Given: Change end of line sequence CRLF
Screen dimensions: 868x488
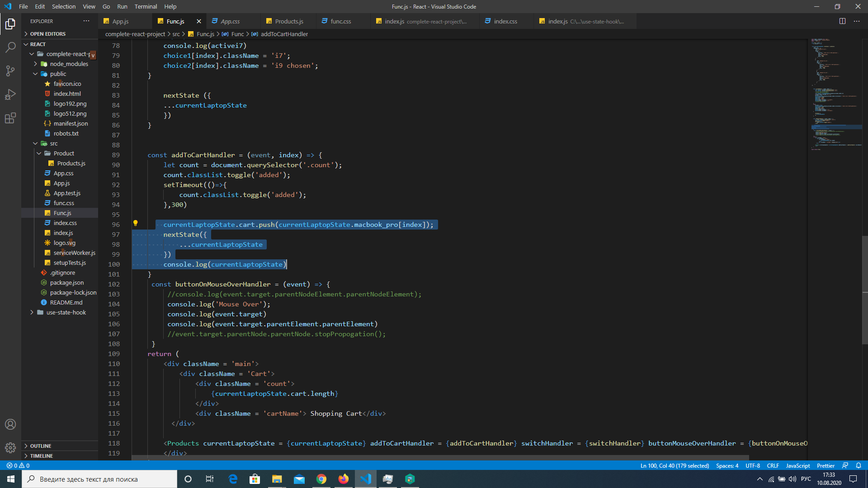Looking at the screenshot, I should click(773, 465).
